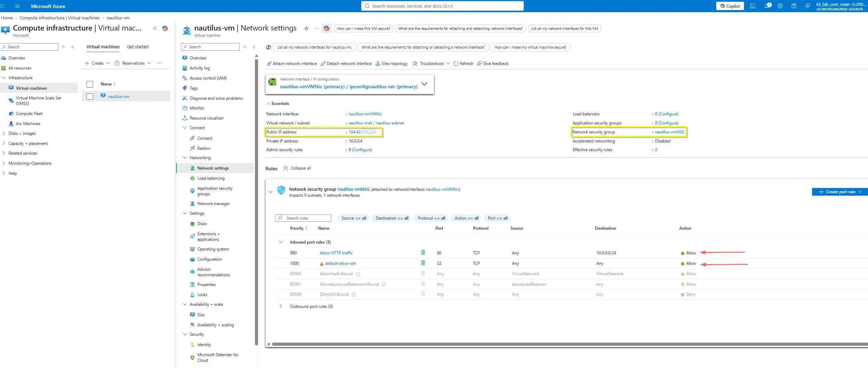This screenshot has height=368, width=868.
Task: Expand Outbound port rules group
Action: (x=281, y=306)
